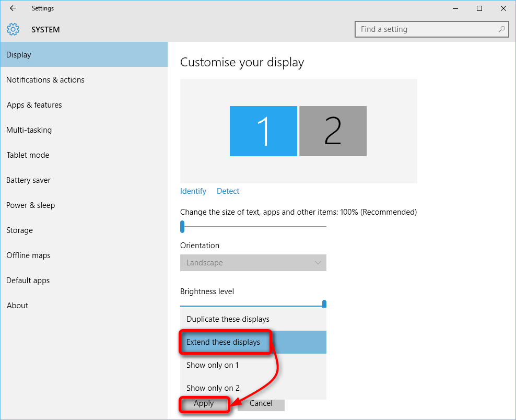Open Power & sleep settings
516x420 pixels.
coord(30,205)
